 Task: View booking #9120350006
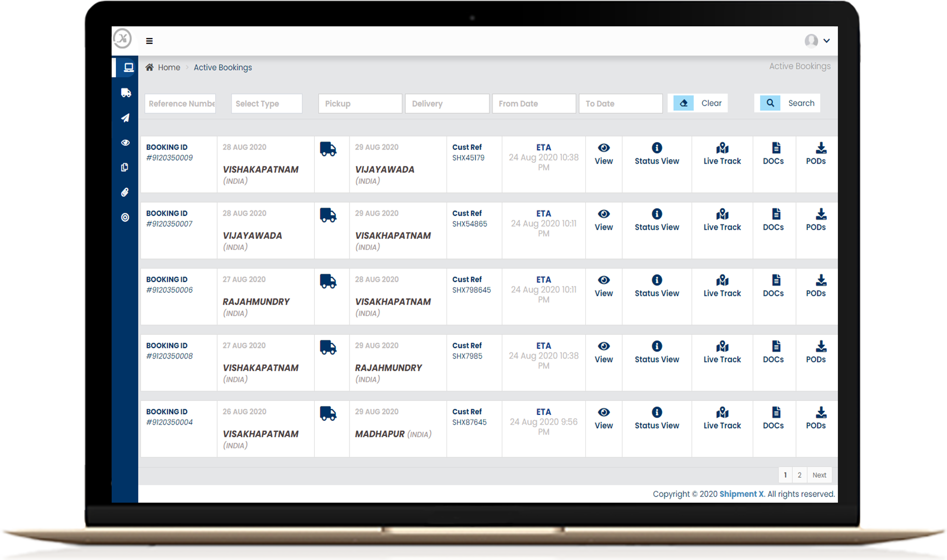coord(604,286)
